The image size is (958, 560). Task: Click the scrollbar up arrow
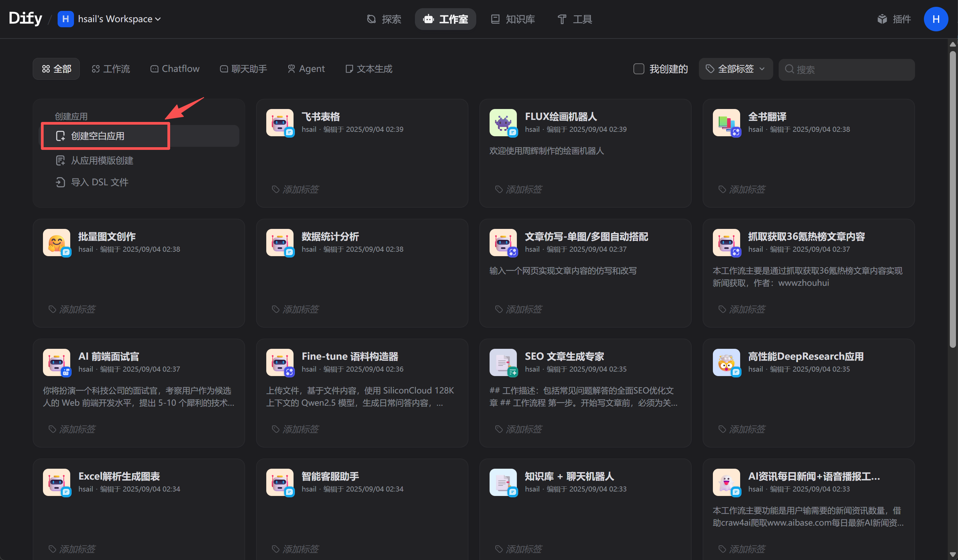click(x=952, y=44)
